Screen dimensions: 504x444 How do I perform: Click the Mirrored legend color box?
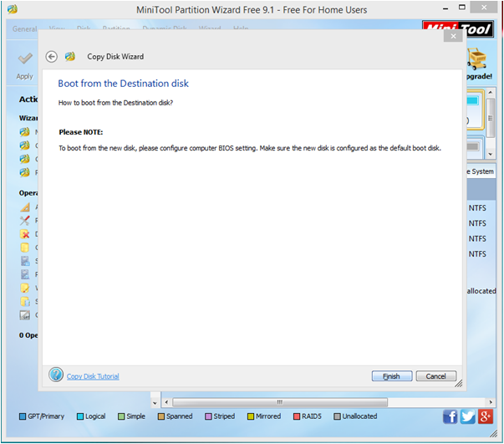(x=251, y=416)
